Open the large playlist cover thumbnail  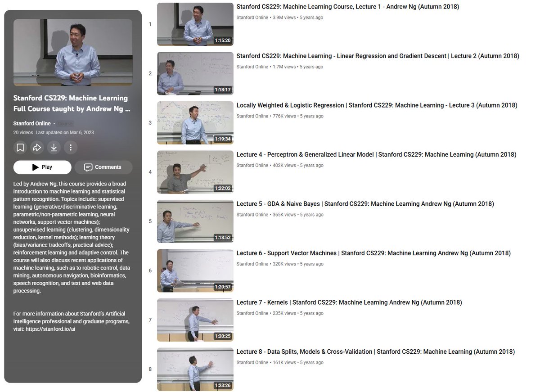[x=73, y=52]
